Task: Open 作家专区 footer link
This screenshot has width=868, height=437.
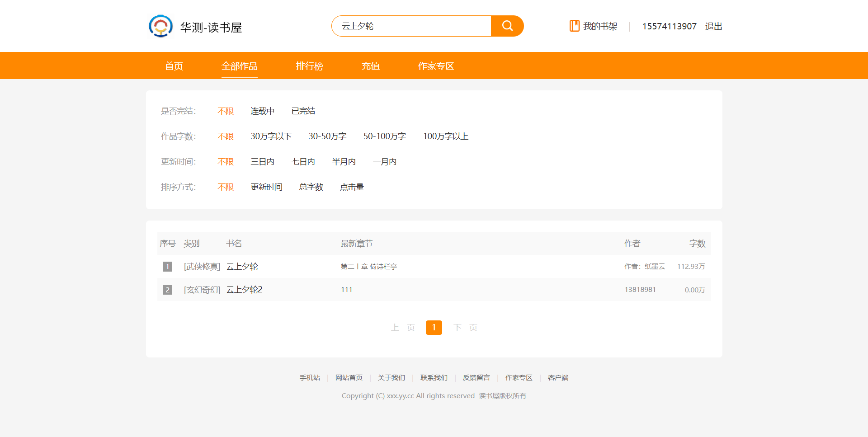Action: coord(519,378)
